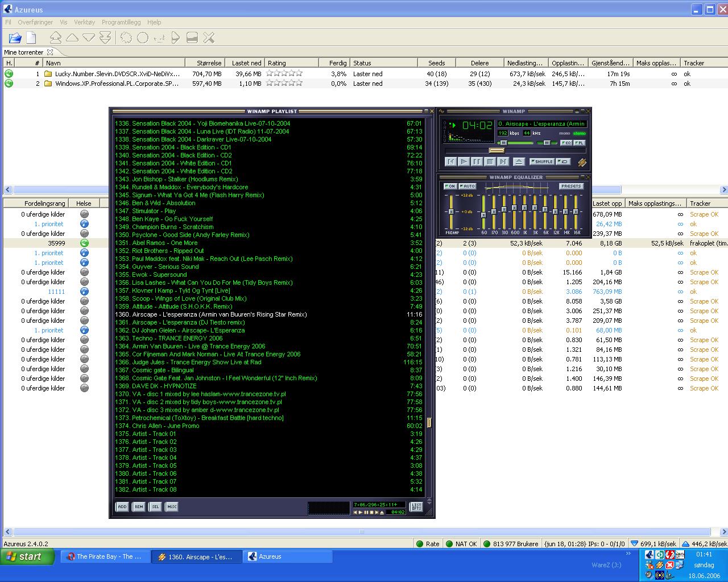The image size is (728, 582).
Task: Move torrent up with single up triangle
Action: 72,38
